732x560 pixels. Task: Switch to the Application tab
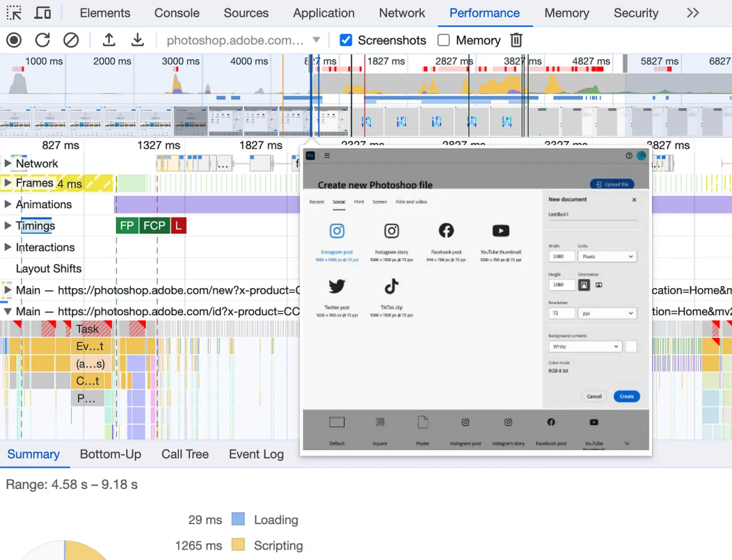(323, 13)
